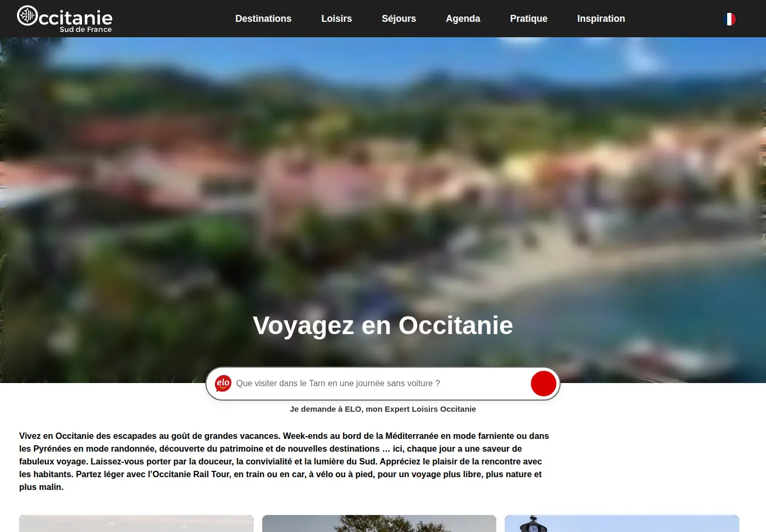
Task: Click the red elo assistant icon
Action: 223,383
